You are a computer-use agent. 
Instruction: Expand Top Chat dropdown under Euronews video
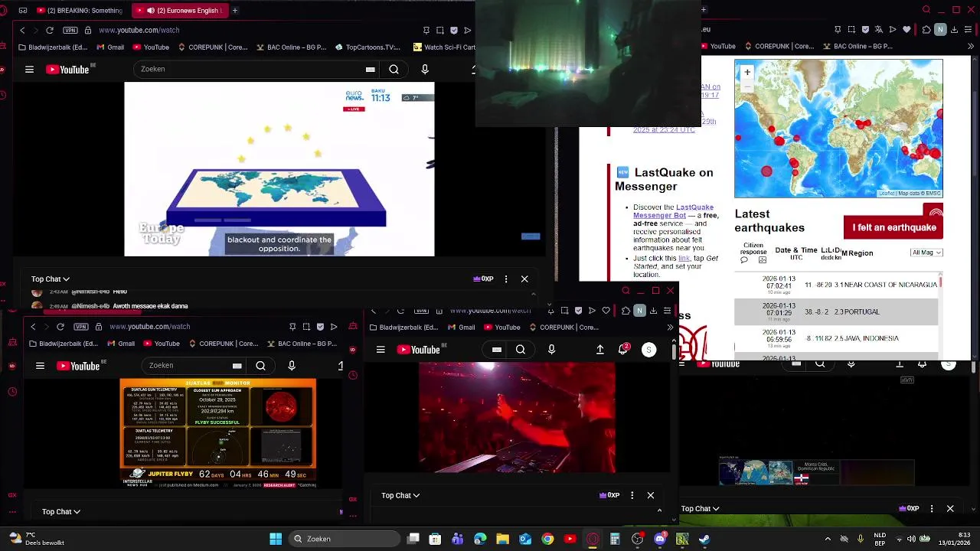coord(51,279)
